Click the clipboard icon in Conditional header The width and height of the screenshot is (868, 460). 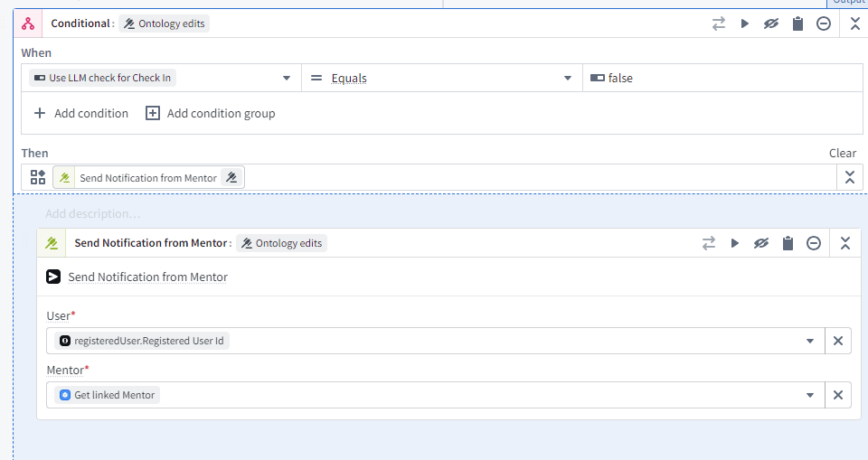pyautogui.click(x=797, y=24)
